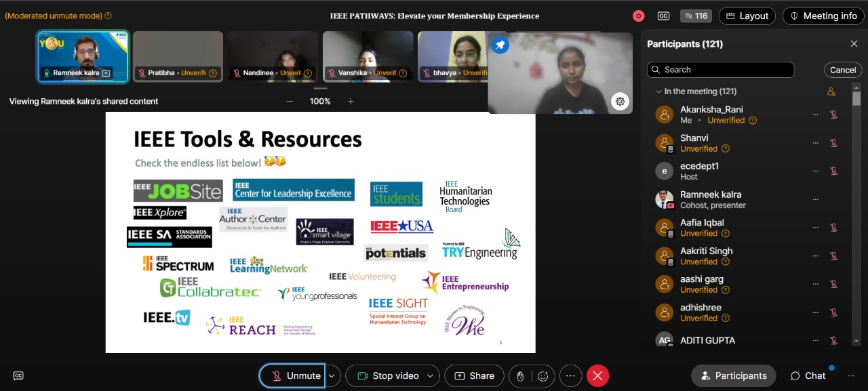
Task: Open the Chat panel
Action: pyautogui.click(x=808, y=376)
